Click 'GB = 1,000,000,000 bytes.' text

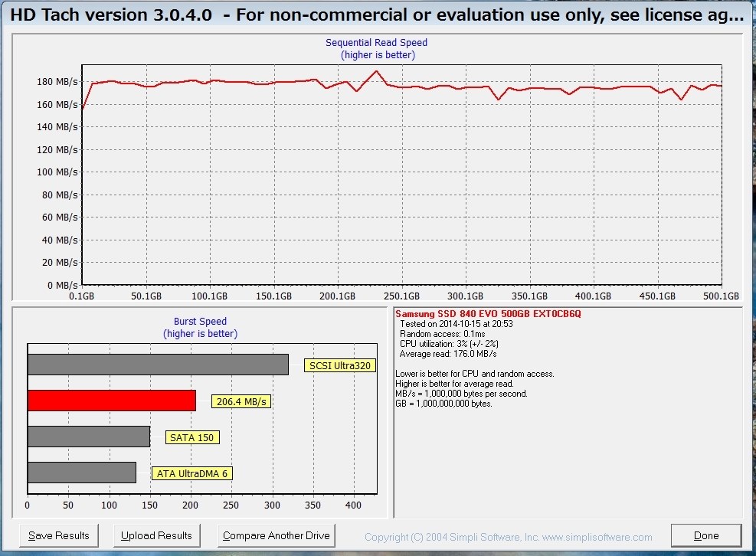(443, 404)
